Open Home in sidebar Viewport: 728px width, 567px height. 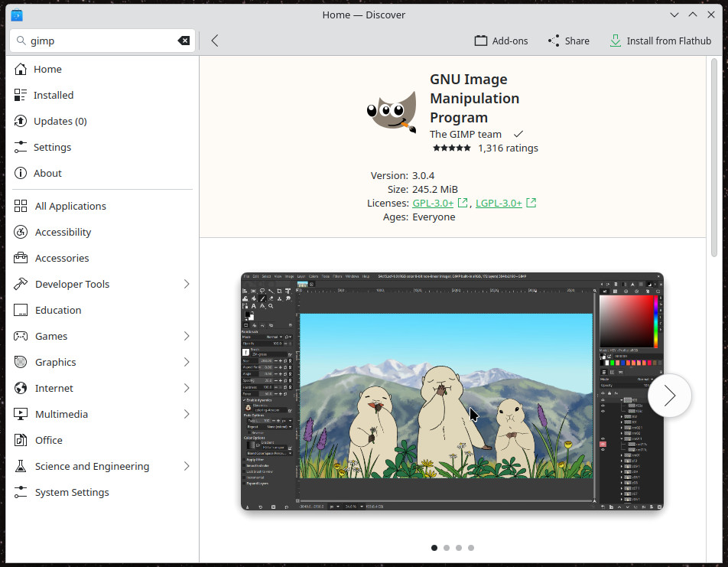point(102,69)
